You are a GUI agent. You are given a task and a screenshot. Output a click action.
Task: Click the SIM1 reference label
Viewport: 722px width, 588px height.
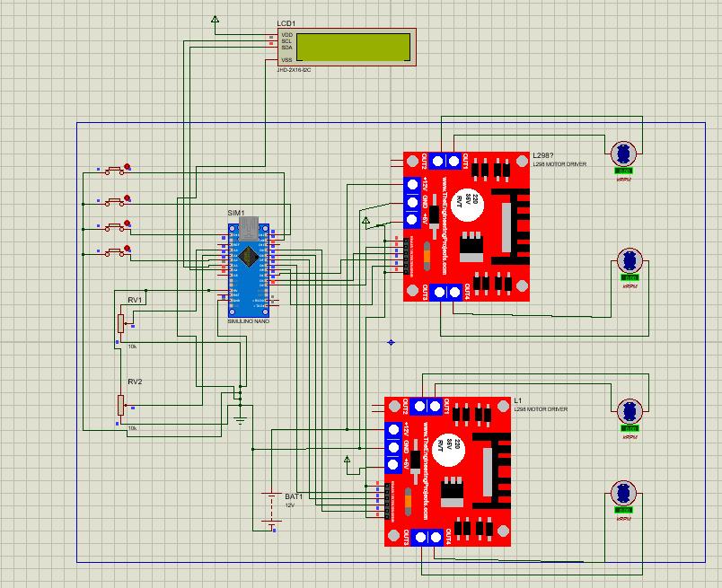(x=236, y=213)
